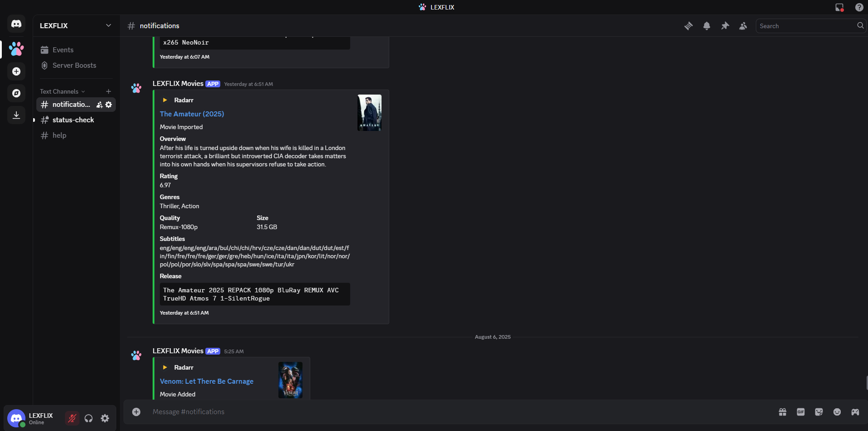
Task: Toggle microphone mute
Action: [x=72, y=418]
